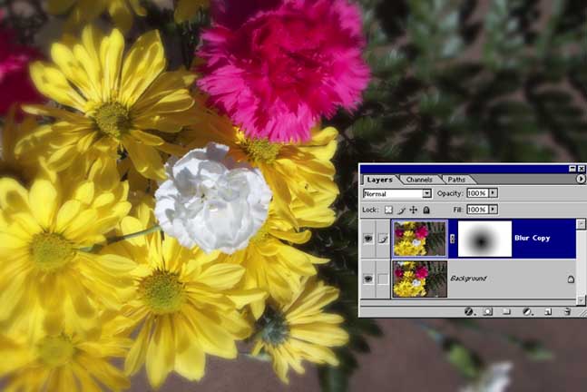Add a layer mask button

click(x=487, y=311)
